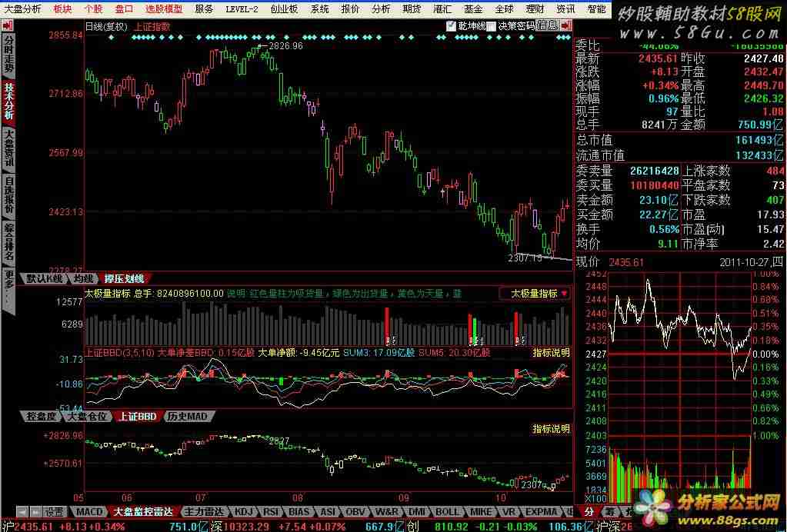Open the 服务 menu
Screen dimensions: 787x532
pyautogui.click(x=204, y=9)
